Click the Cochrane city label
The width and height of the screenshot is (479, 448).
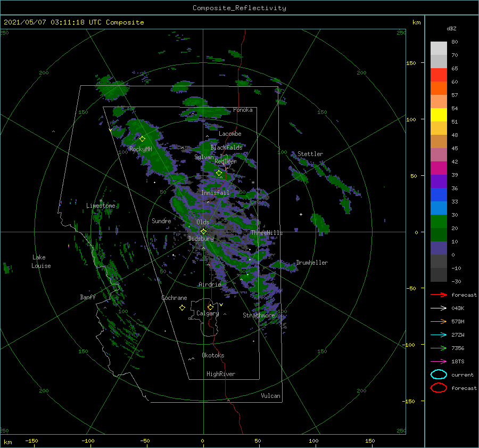click(x=174, y=298)
